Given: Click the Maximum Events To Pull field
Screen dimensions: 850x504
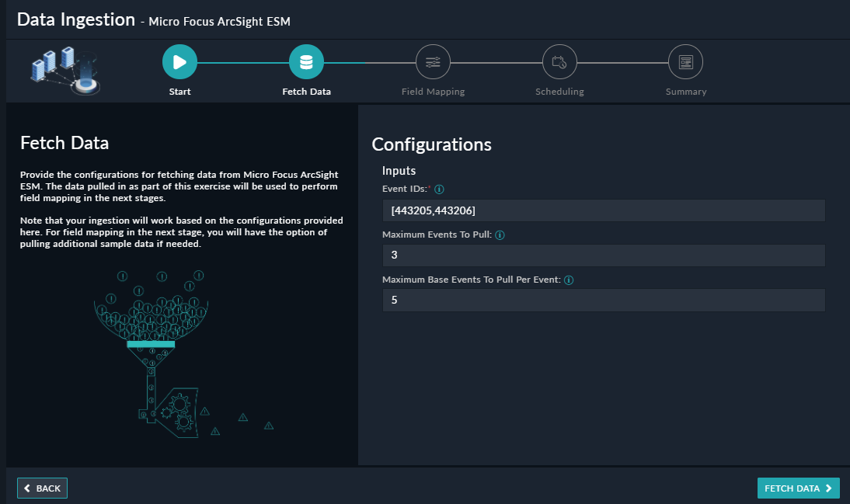Looking at the screenshot, I should 603,255.
